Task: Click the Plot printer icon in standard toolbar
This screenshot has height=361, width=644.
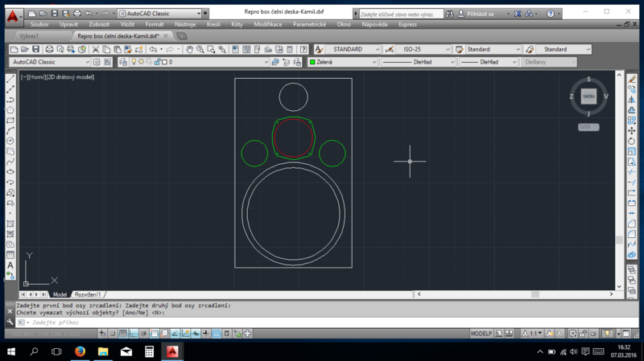Action: (x=49, y=49)
